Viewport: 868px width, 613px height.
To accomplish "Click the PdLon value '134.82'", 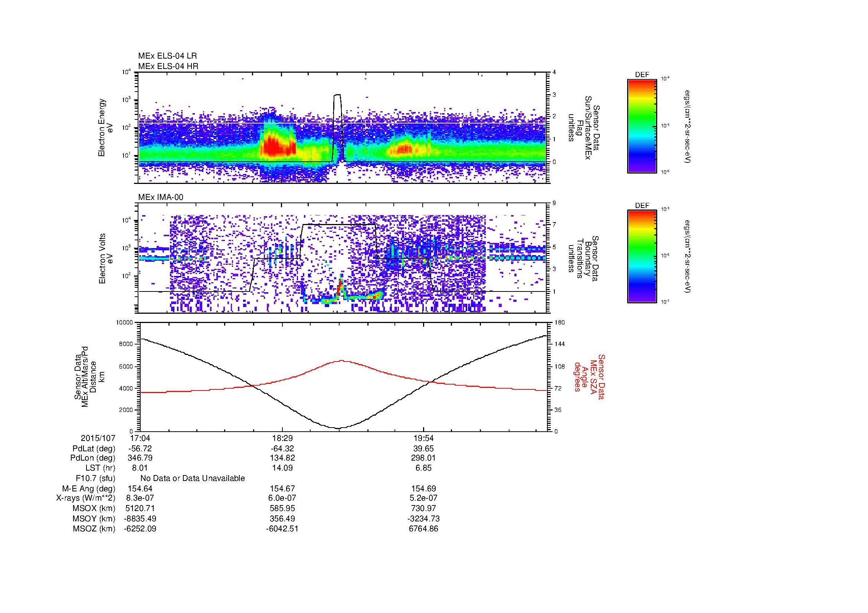I will click(x=282, y=458).
